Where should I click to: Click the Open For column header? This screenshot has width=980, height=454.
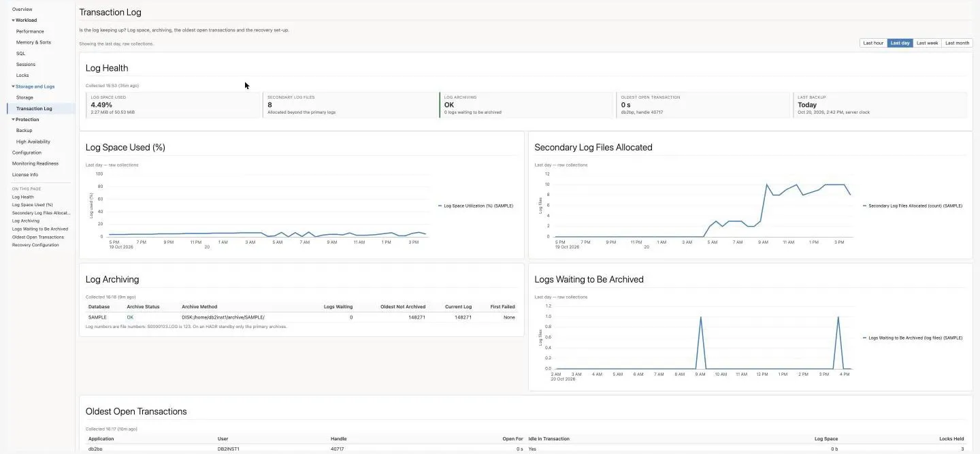pos(514,439)
